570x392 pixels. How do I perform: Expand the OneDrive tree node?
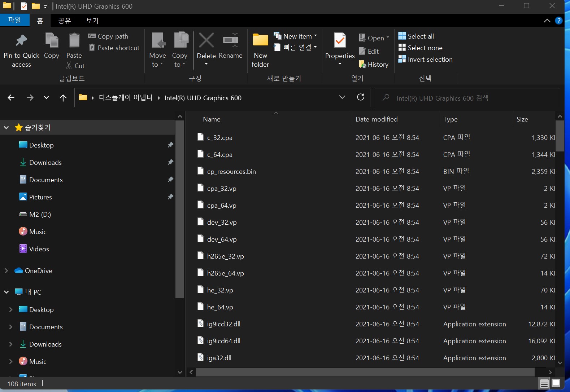pyautogui.click(x=6, y=270)
